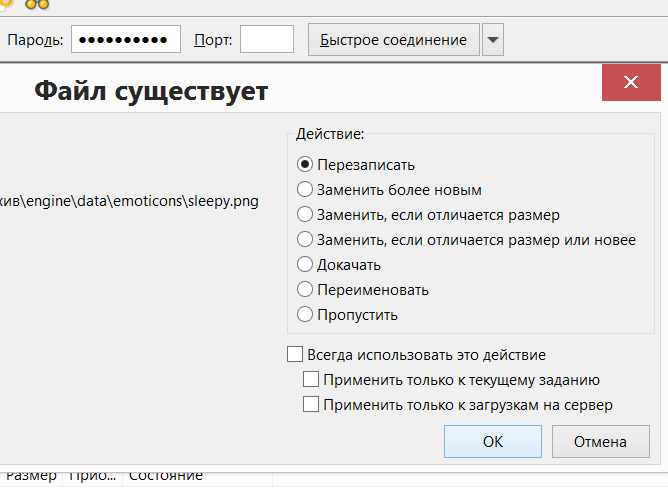The image size is (668, 502).
Task: Select the Пропустить radio button
Action: click(306, 315)
